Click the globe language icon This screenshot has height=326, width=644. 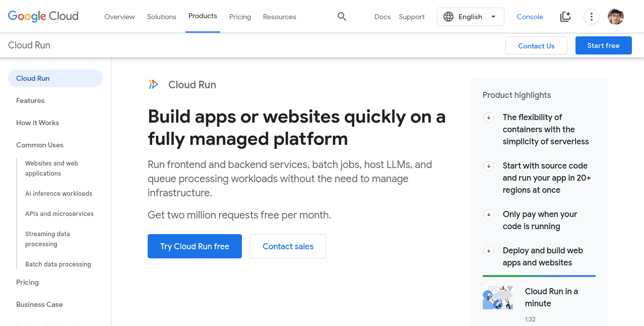[x=448, y=17]
